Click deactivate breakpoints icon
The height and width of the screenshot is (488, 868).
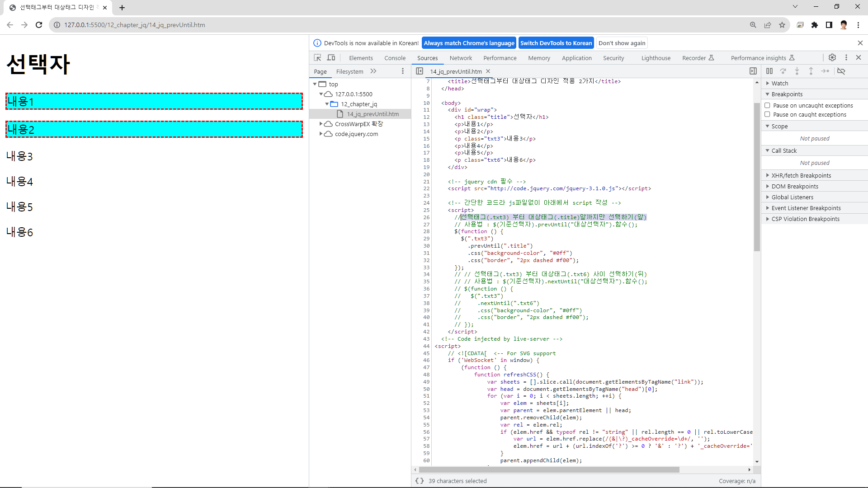841,71
